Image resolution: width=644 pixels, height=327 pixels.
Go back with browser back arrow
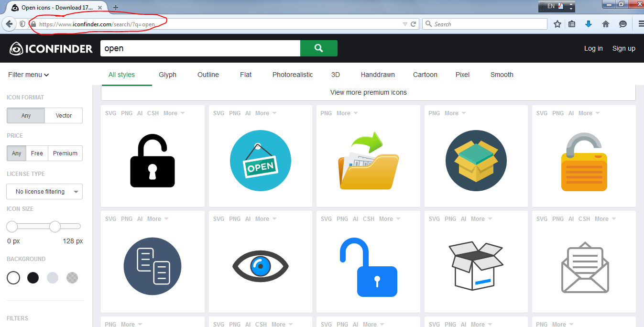[x=9, y=24]
